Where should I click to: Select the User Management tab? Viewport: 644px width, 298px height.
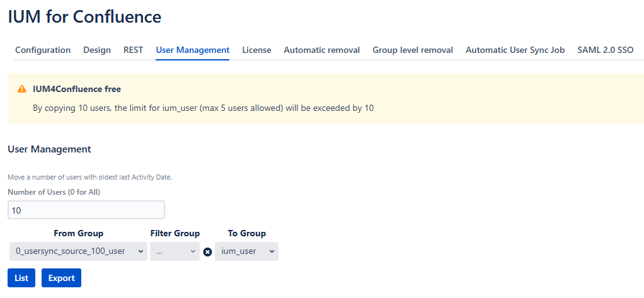pyautogui.click(x=193, y=50)
